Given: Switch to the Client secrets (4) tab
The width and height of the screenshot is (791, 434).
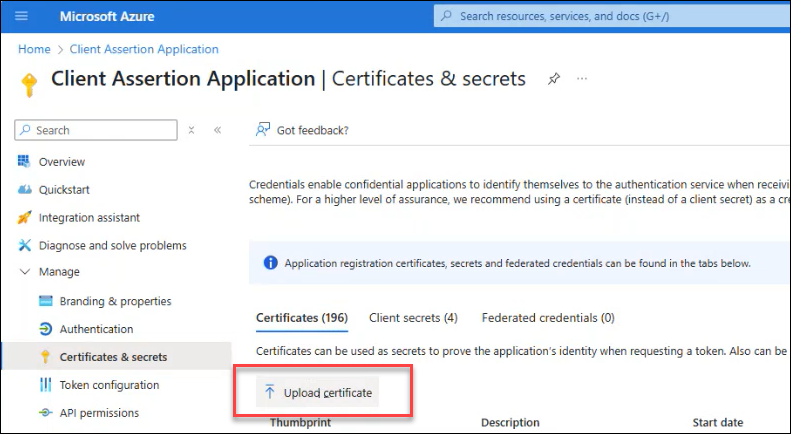Looking at the screenshot, I should (x=413, y=318).
